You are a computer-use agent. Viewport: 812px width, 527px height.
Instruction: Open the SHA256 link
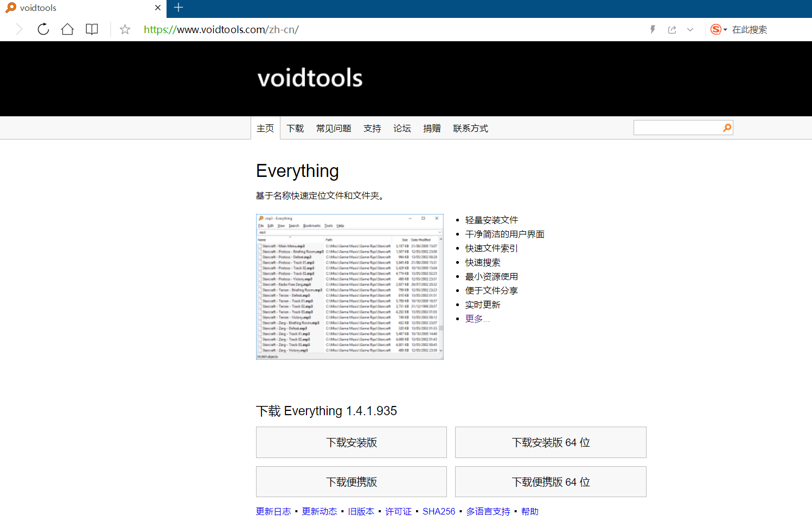(439, 511)
